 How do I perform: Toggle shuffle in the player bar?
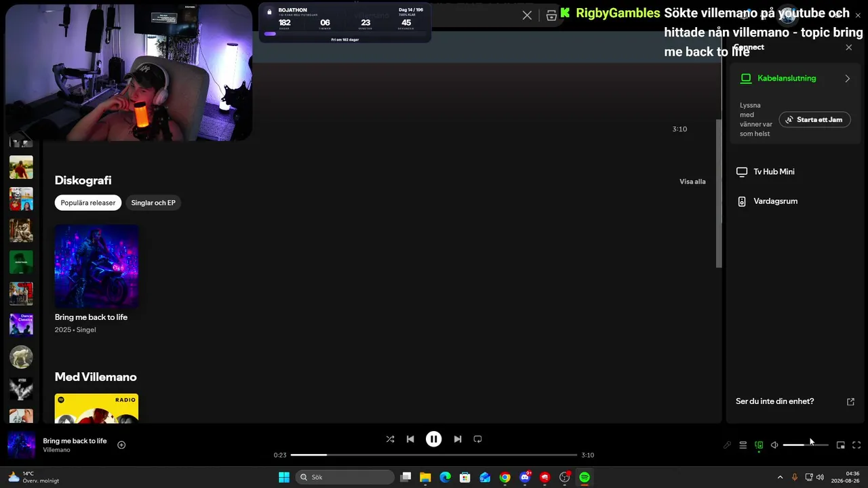pos(390,439)
